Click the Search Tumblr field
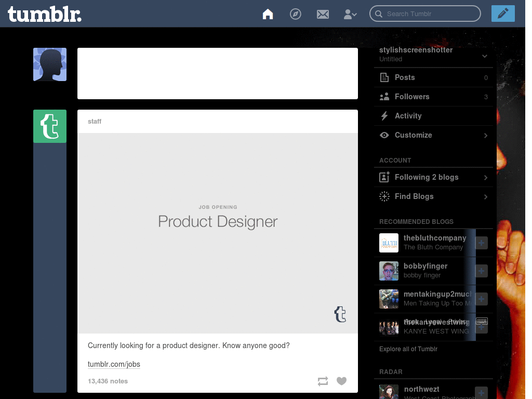Image resolution: width=532 pixels, height=399 pixels. (x=425, y=14)
